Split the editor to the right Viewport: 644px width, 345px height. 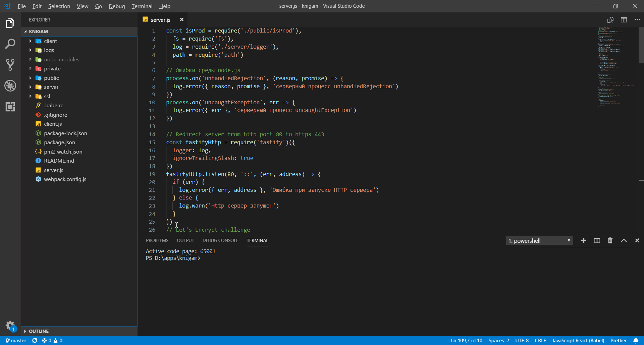(x=624, y=20)
